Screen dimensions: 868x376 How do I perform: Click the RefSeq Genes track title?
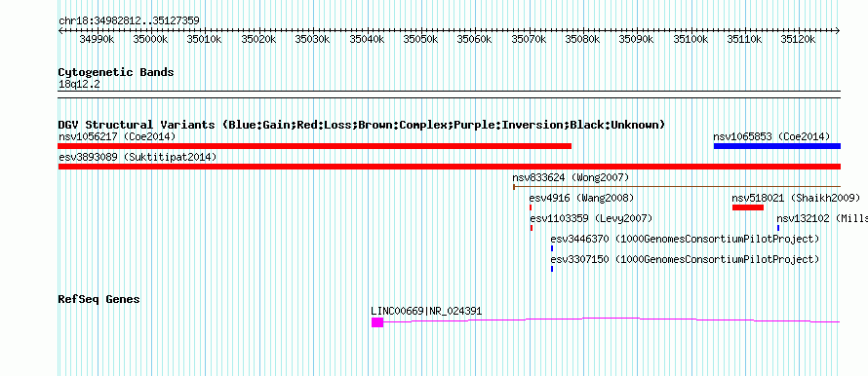99,299
